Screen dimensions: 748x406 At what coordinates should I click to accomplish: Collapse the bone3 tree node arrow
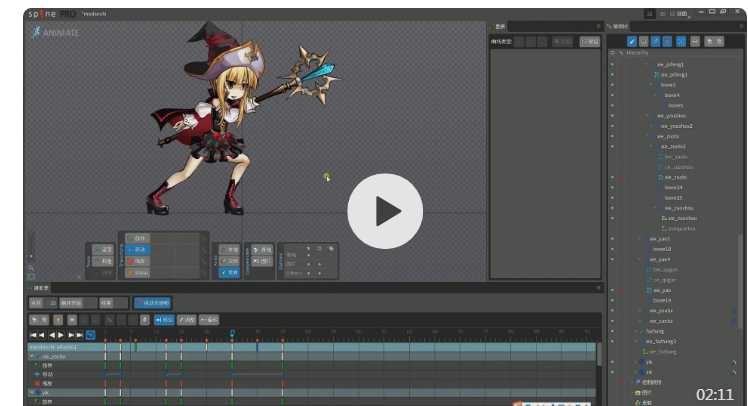coord(652,85)
